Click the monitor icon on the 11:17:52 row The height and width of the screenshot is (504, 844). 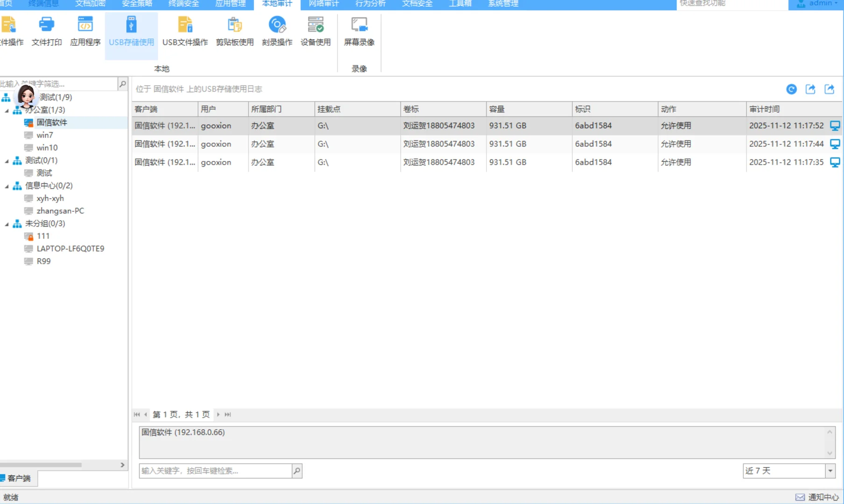(x=835, y=126)
